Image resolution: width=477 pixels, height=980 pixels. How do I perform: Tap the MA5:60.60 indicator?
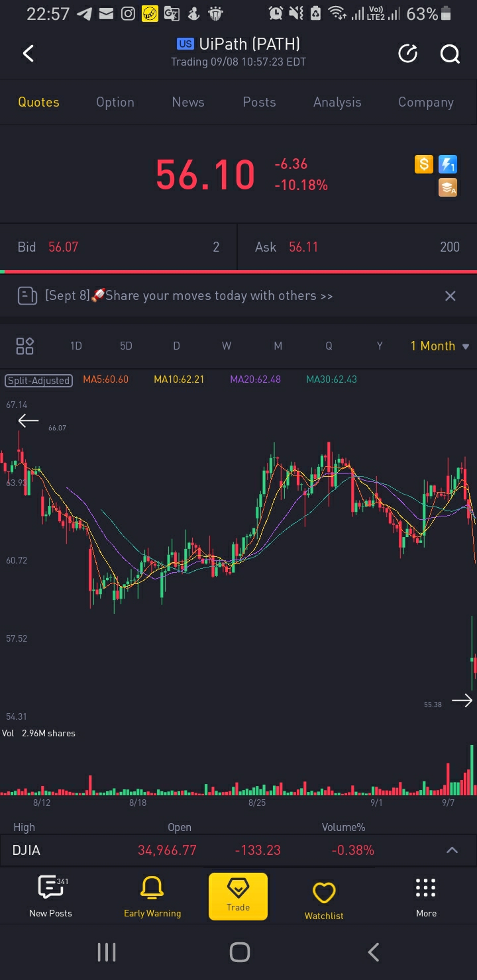[x=106, y=379]
